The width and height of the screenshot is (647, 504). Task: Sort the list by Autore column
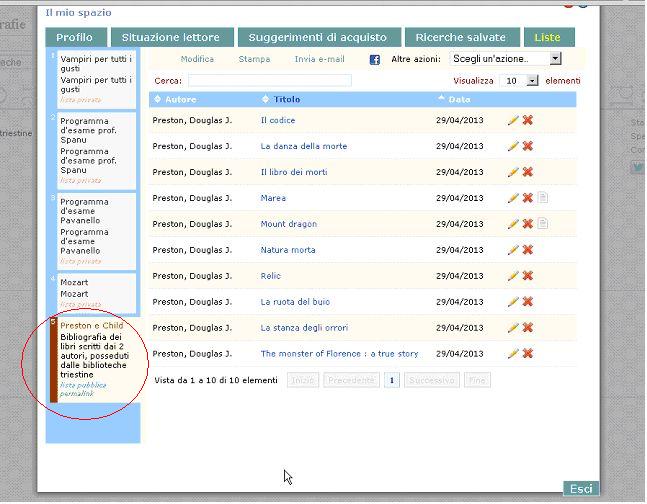pos(180,100)
